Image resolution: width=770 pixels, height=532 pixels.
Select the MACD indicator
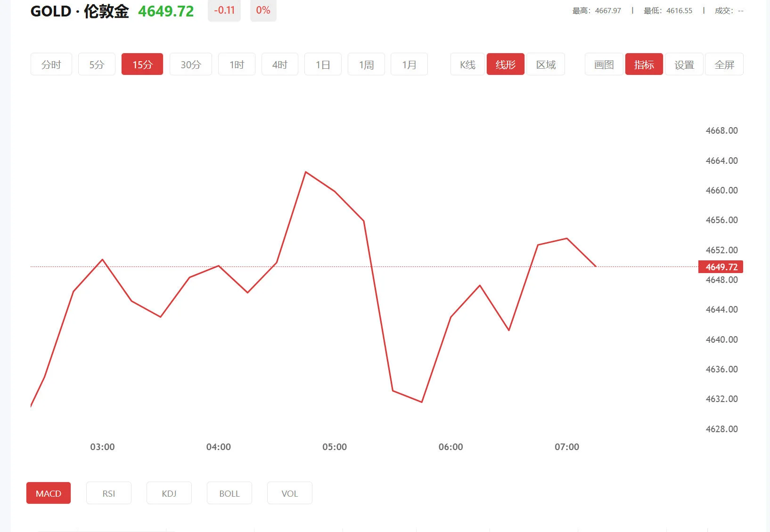(x=48, y=493)
